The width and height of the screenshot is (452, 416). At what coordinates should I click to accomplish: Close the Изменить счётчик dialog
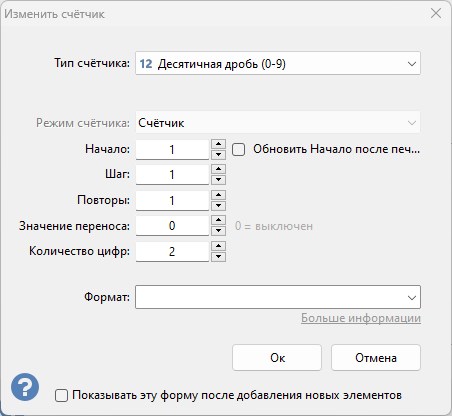coord(436,14)
